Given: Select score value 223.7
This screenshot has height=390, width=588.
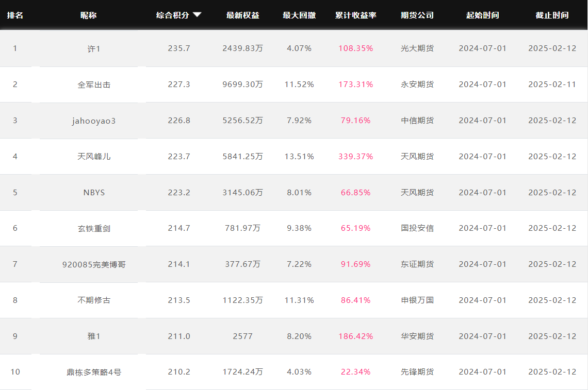Looking at the screenshot, I should (179, 156).
